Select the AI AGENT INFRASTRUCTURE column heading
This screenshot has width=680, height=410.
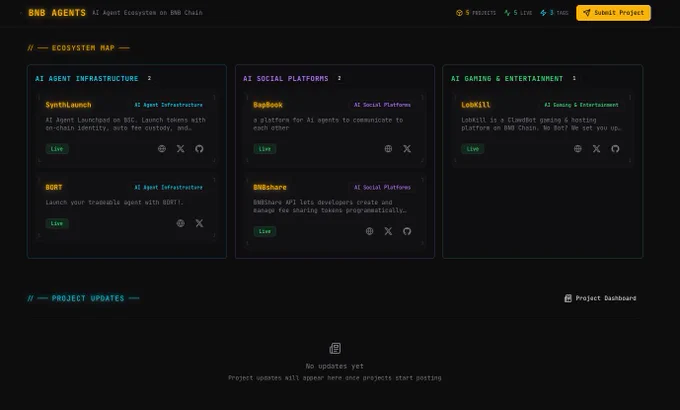(x=87, y=79)
